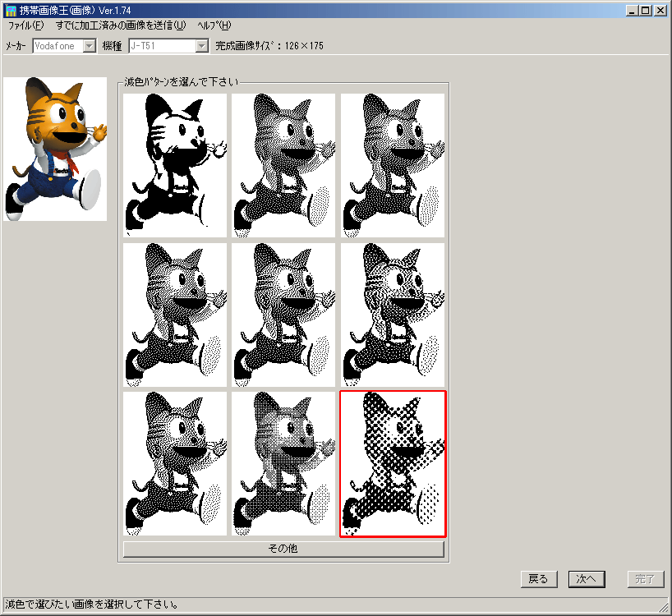
Task: Open the ファイル(F) menu
Action: pyautogui.click(x=25, y=25)
